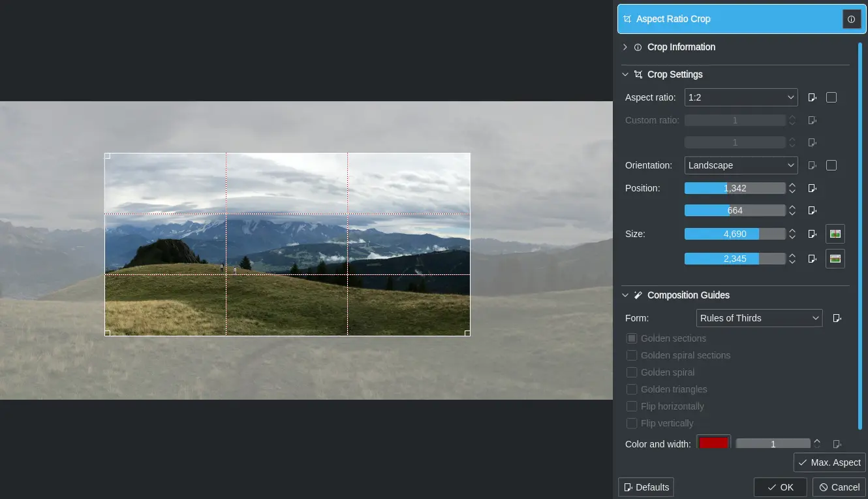Increase guide width with the up stepper
868x499 pixels.
pyautogui.click(x=816, y=440)
